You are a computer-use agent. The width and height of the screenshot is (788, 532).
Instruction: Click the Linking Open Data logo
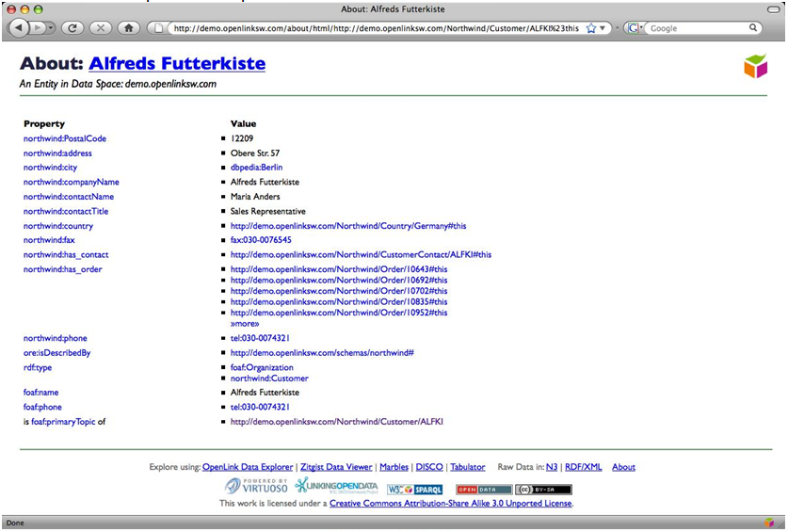pos(336,486)
